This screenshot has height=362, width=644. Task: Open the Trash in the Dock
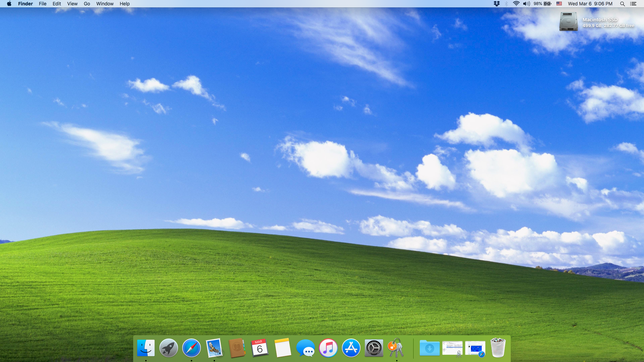tap(498, 348)
